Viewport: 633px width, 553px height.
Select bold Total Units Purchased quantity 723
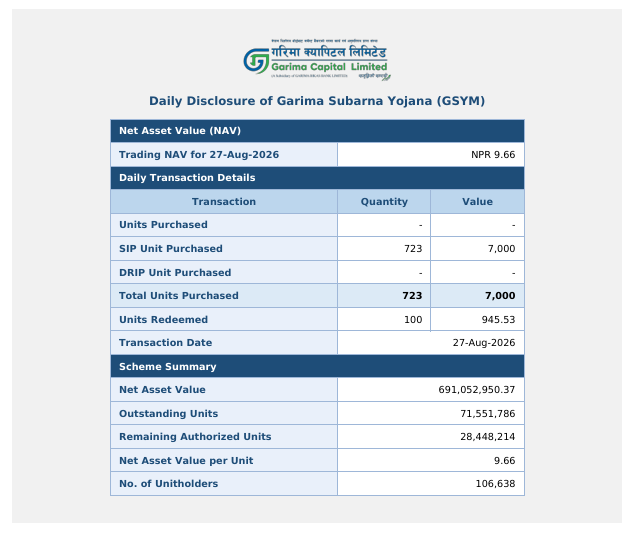pyautogui.click(x=412, y=296)
